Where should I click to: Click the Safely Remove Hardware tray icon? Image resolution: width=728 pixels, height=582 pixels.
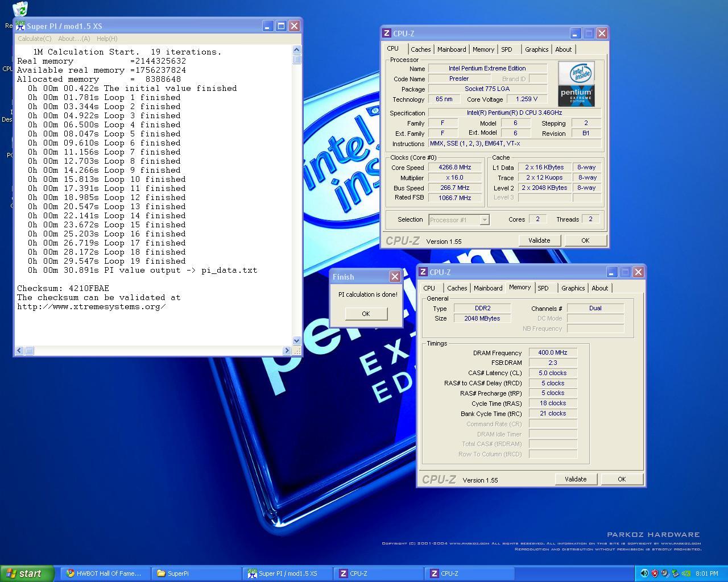click(675, 573)
